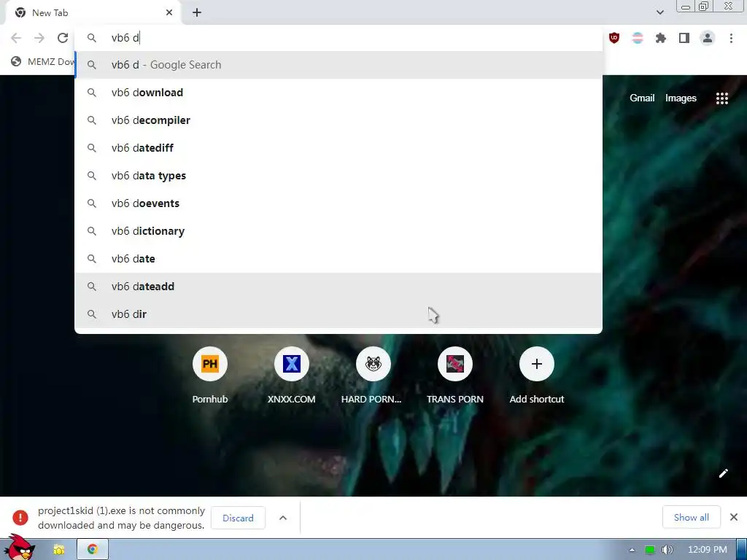
Task: Open a new tab with the plus button
Action: [197, 13]
